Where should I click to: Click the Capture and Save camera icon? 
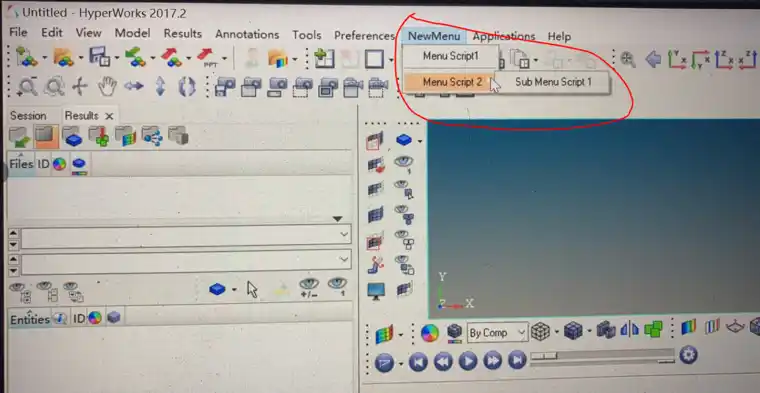[x=225, y=87]
